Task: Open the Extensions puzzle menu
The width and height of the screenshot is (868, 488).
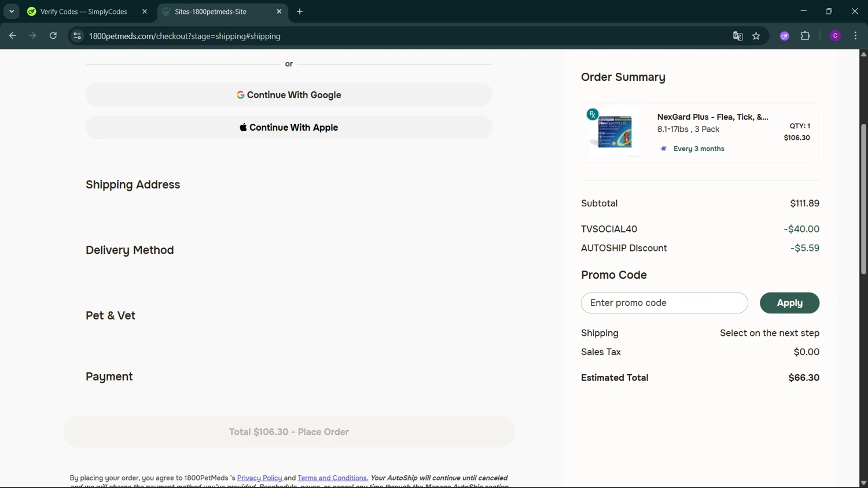Action: (806, 36)
